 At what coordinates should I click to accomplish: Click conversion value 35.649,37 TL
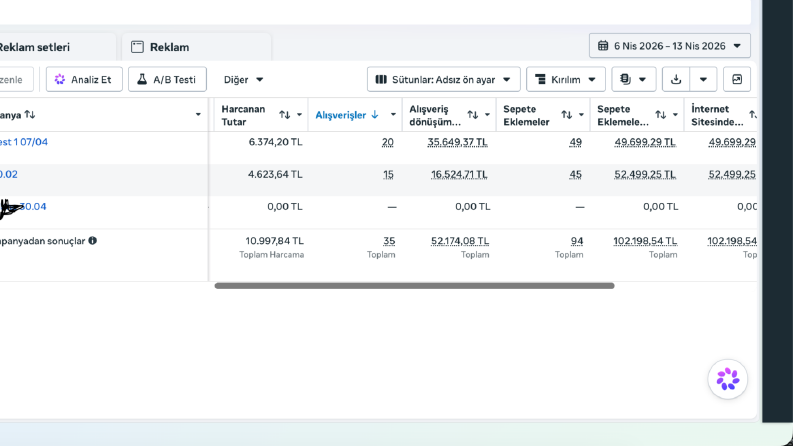point(457,142)
